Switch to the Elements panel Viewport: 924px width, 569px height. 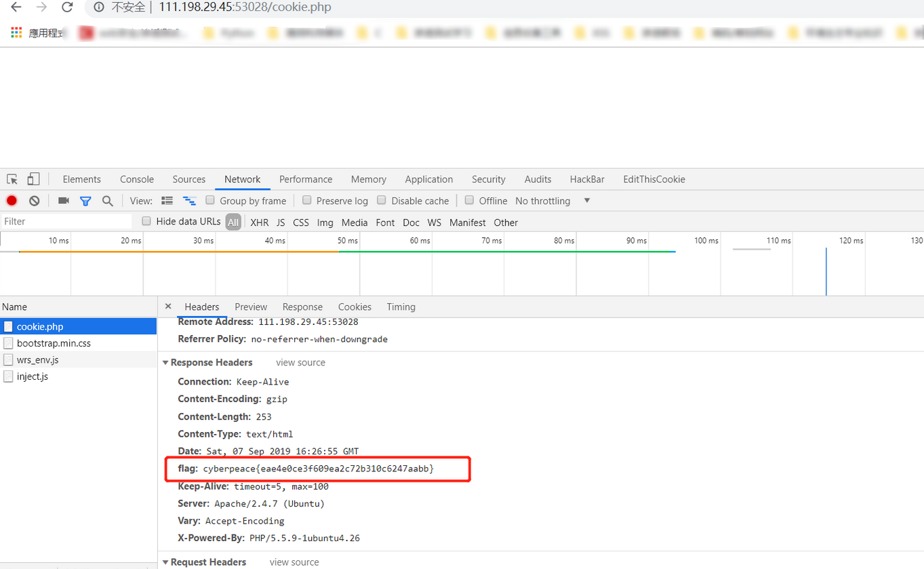81,179
